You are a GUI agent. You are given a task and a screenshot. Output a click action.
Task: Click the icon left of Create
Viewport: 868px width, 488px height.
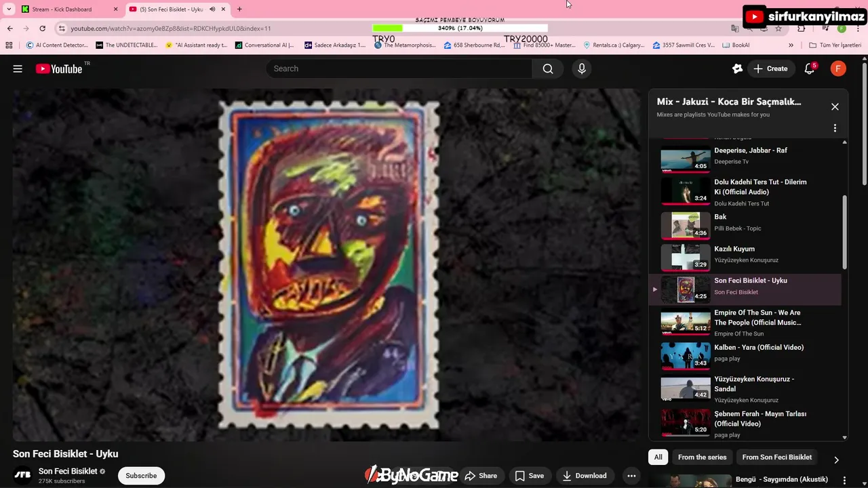tap(738, 68)
